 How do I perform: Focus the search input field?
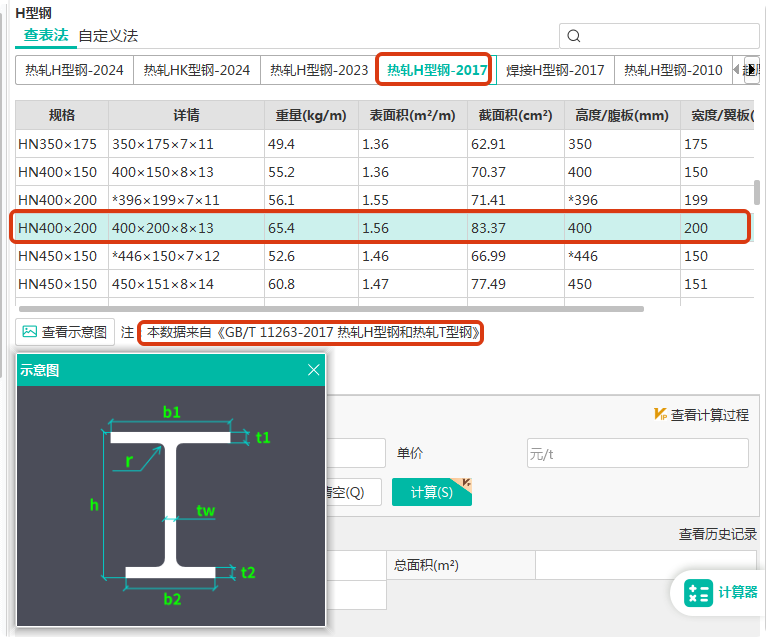(659, 36)
